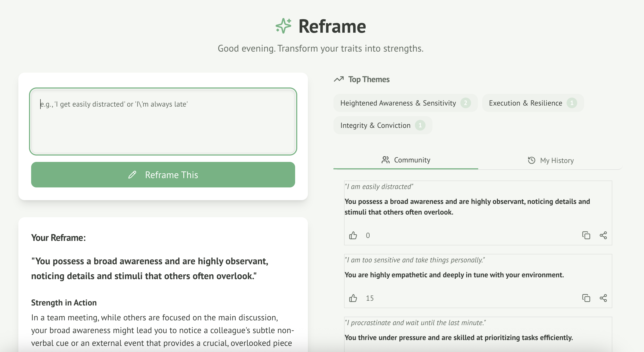The image size is (644, 352).
Task: Like the 'I procrastinate' community reframe
Action: [x=353, y=351]
